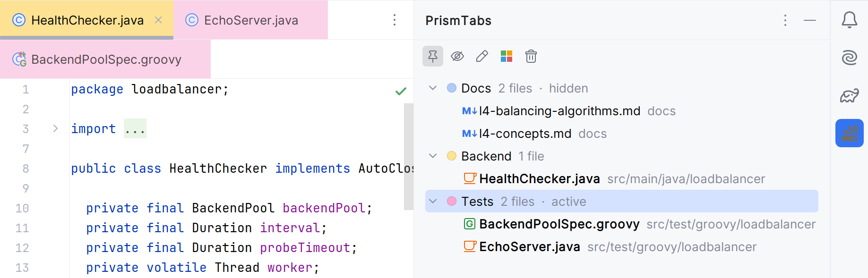Click the backendPool field name
Screen dimensions: 868x278
pyautogui.click(x=324, y=208)
